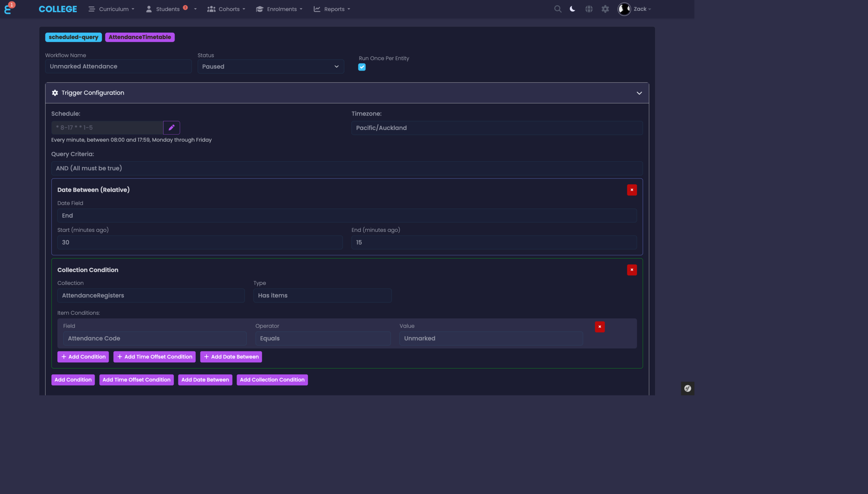Collapse the Trigger Configuration section chevron
The image size is (868, 494).
(x=639, y=93)
